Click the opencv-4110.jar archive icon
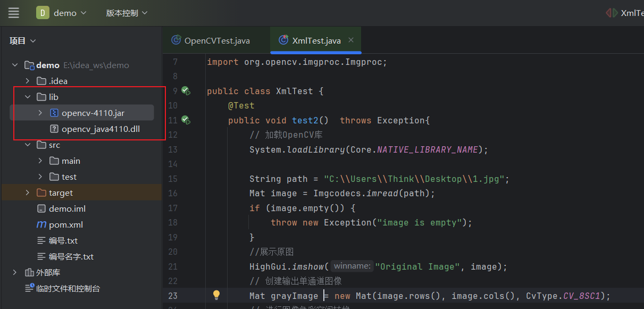Viewport: 644px width, 309px height. coord(54,113)
